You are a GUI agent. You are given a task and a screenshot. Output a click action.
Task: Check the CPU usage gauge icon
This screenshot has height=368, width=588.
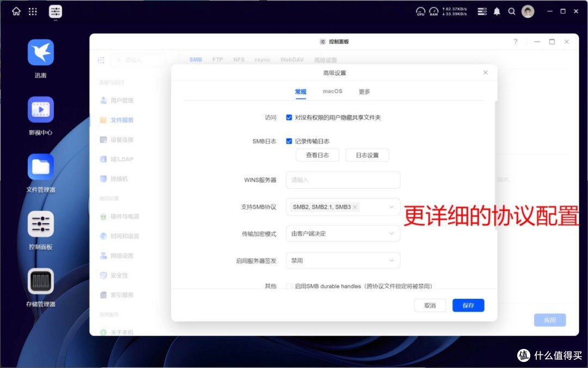(x=420, y=11)
